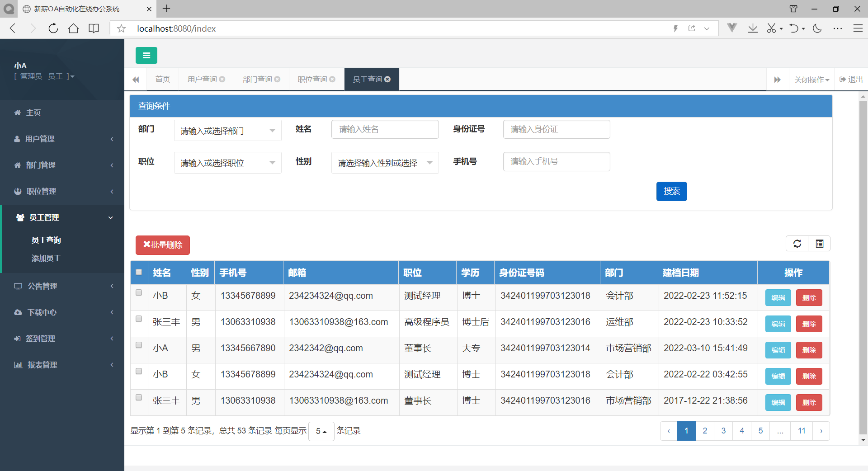This screenshot has height=471, width=868.
Task: Close the 职位查询 tab with its x icon
Action: coord(332,79)
